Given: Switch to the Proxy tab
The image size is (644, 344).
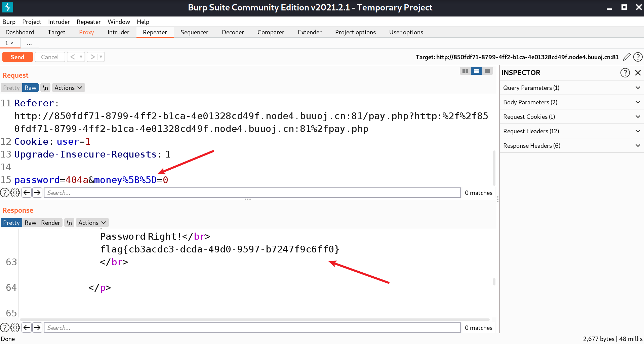Looking at the screenshot, I should [x=86, y=32].
